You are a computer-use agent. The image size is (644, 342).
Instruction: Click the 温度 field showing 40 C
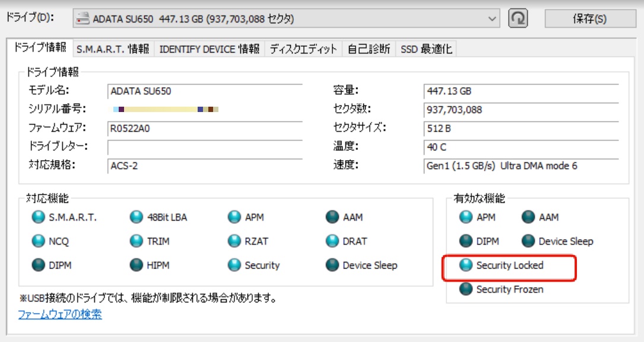(521, 147)
